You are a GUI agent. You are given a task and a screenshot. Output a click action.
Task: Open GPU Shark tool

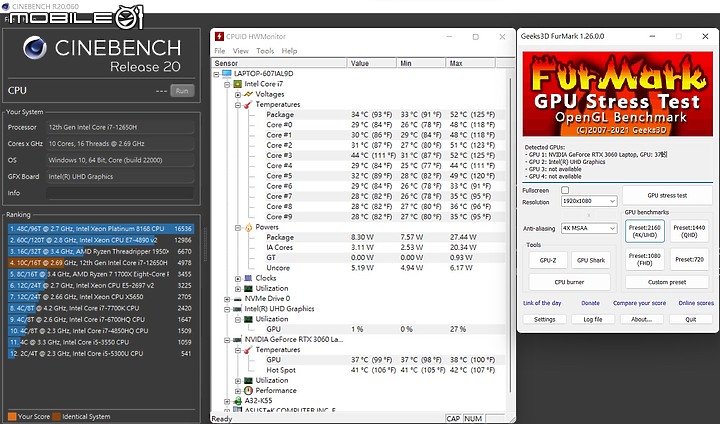591,260
